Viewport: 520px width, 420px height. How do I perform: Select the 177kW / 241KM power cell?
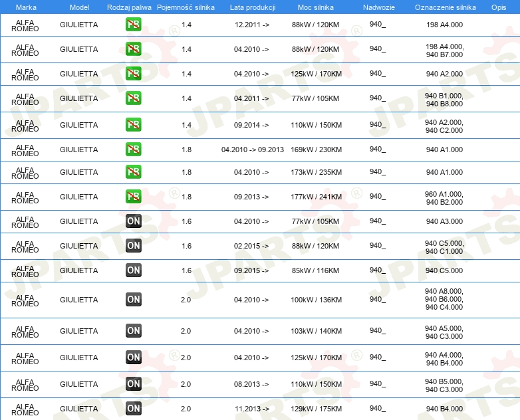pyautogui.click(x=316, y=197)
